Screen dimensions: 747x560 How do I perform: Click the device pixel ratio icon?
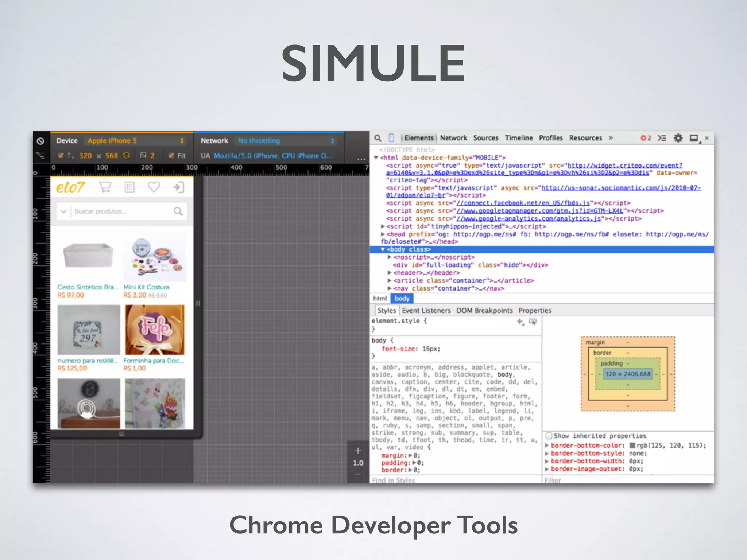143,156
